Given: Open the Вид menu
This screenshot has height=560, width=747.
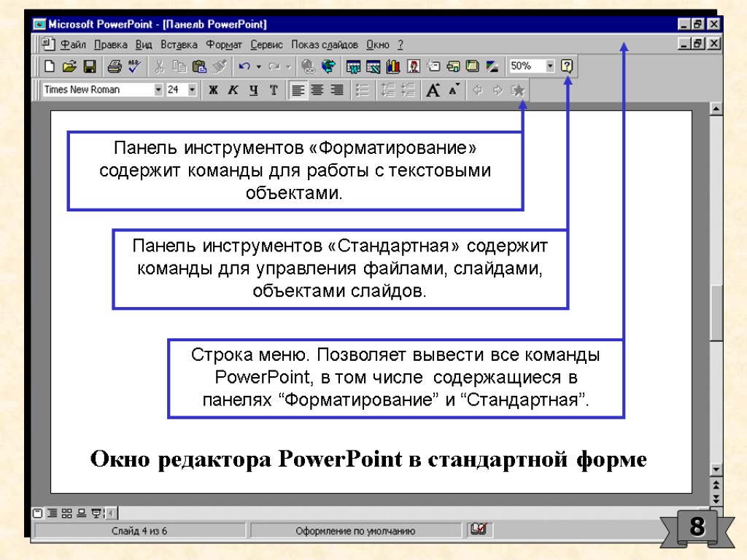Looking at the screenshot, I should (144, 44).
